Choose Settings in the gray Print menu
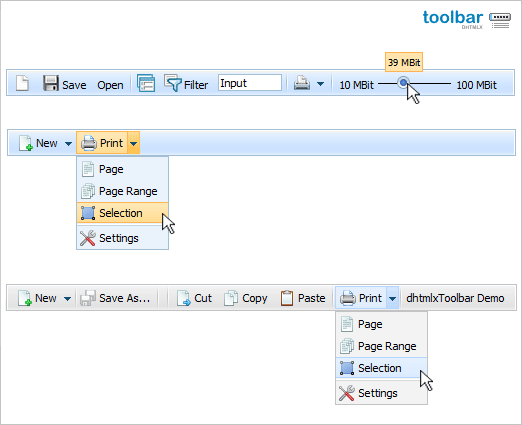Image resolution: width=522 pixels, height=425 pixels. [381, 393]
